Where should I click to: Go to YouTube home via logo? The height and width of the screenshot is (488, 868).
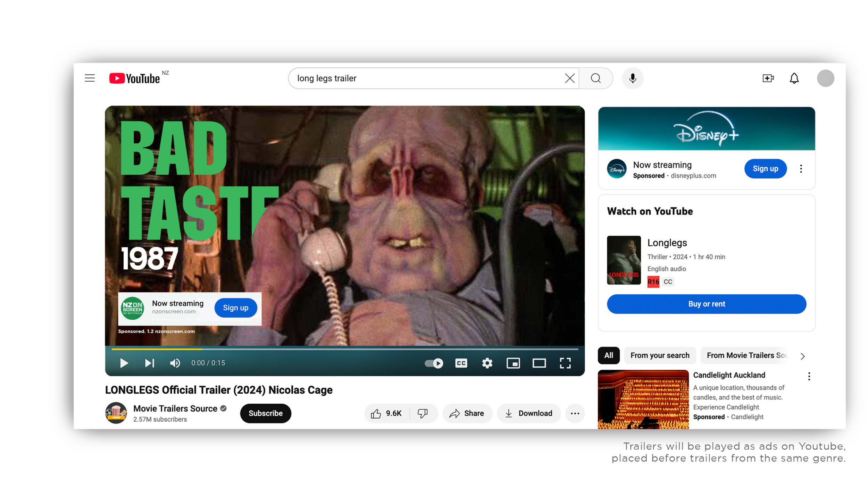click(x=135, y=78)
